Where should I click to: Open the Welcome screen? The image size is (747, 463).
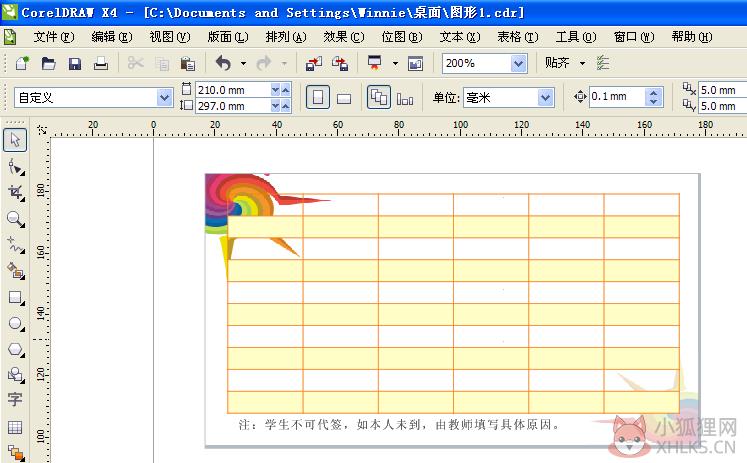[415, 63]
